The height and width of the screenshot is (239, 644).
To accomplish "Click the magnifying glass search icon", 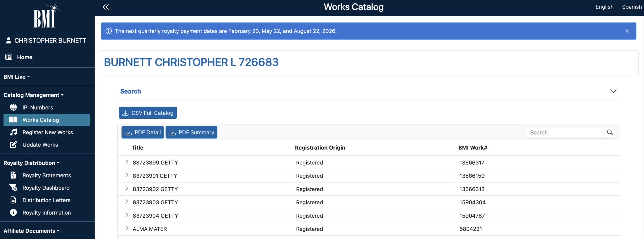I will 610,132.
